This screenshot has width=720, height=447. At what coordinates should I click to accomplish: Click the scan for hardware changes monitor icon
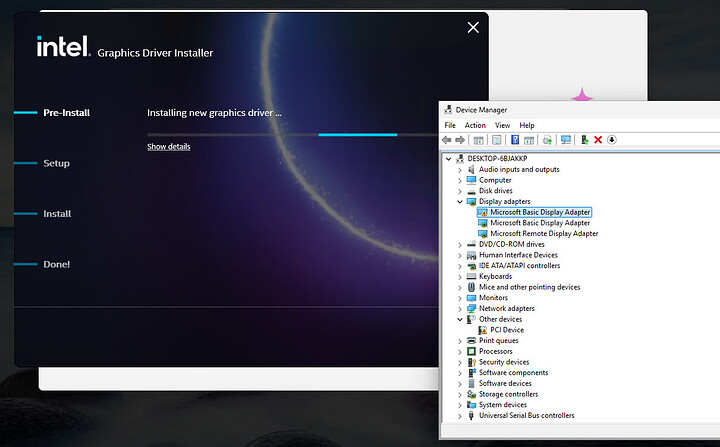click(566, 140)
